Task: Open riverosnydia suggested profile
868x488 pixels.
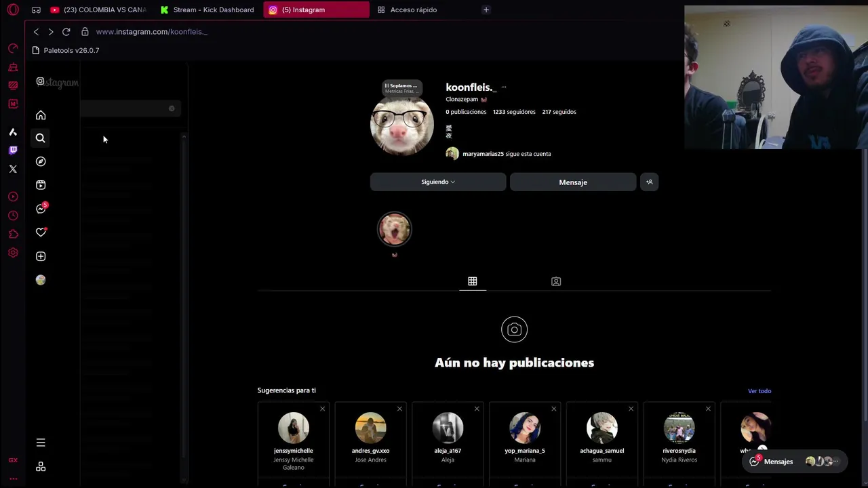Action: point(679,451)
